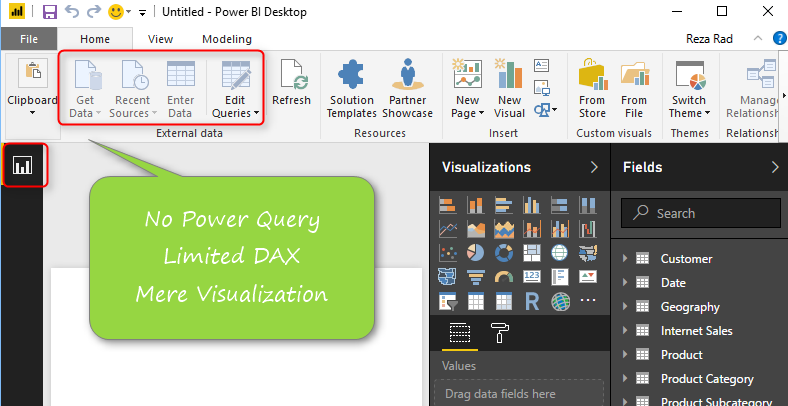Switch to the Modeling ribbon tab
This screenshot has height=406, width=788.
227,39
